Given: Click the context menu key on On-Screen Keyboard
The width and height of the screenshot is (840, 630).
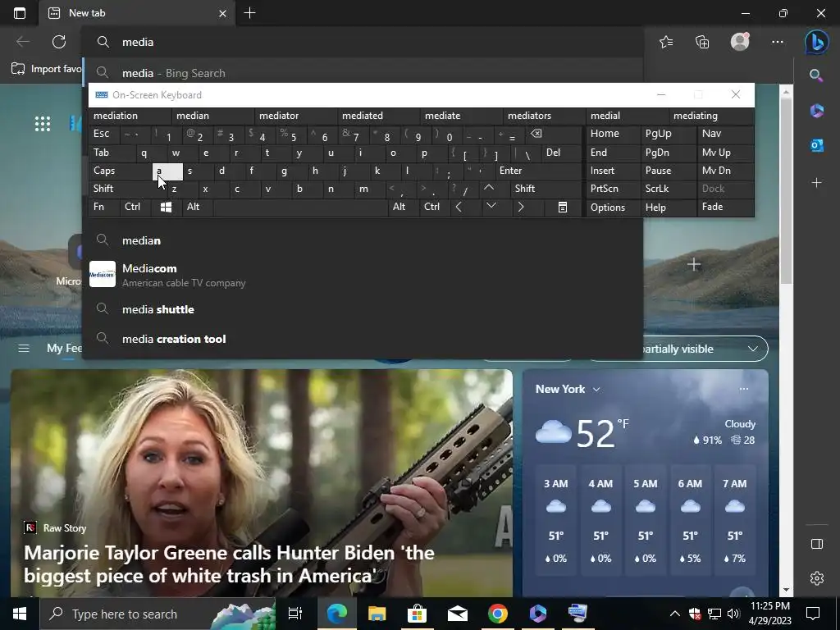Looking at the screenshot, I should click(x=563, y=207).
